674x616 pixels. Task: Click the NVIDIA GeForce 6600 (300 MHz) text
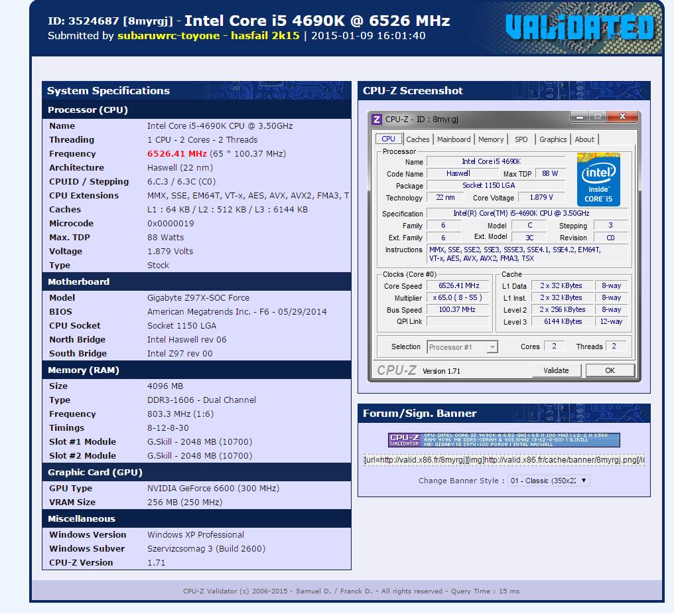213,489
